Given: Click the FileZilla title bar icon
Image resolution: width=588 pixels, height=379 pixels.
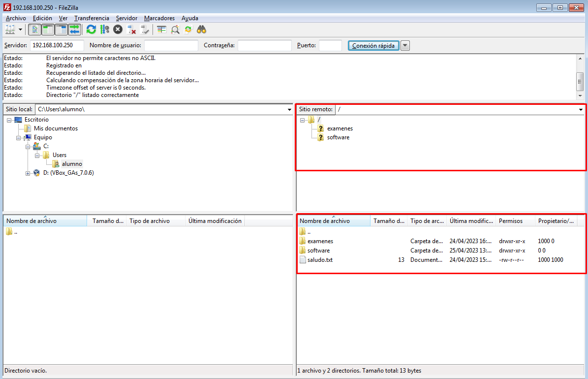Looking at the screenshot, I should click(7, 7).
